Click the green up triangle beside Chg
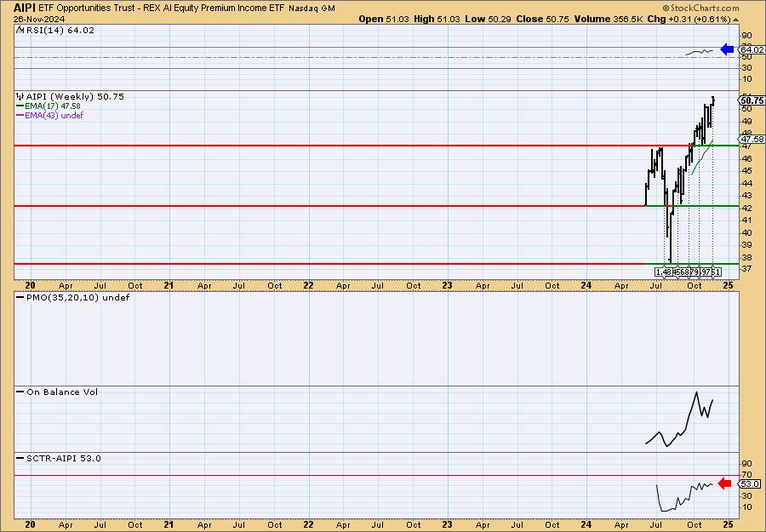The width and height of the screenshot is (766, 532). [x=736, y=20]
